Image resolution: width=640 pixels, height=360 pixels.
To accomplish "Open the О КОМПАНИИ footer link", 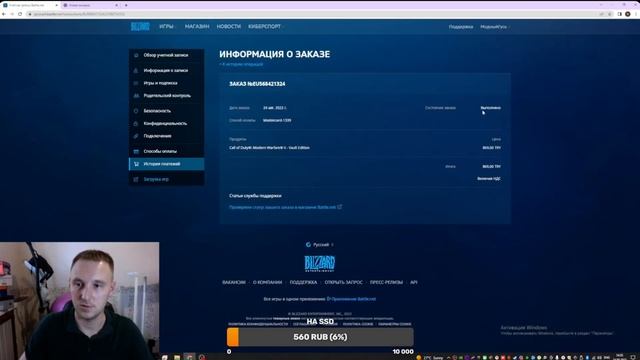I will [x=267, y=282].
